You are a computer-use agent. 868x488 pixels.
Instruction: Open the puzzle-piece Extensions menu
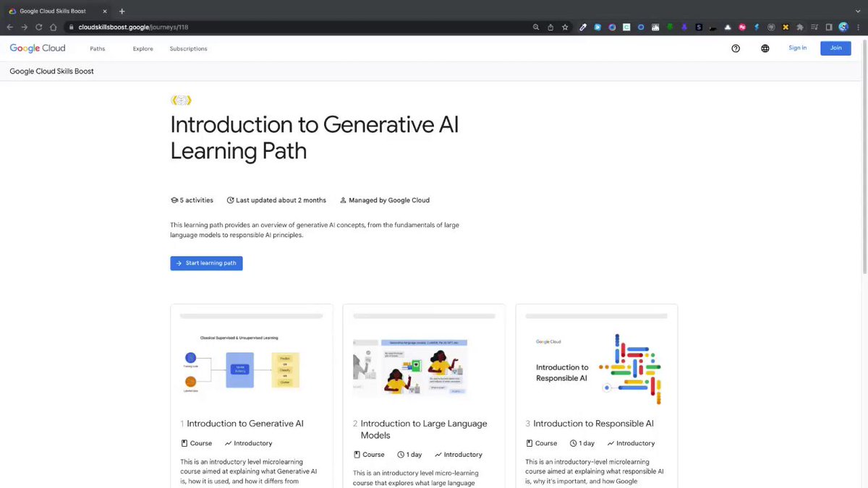(800, 27)
